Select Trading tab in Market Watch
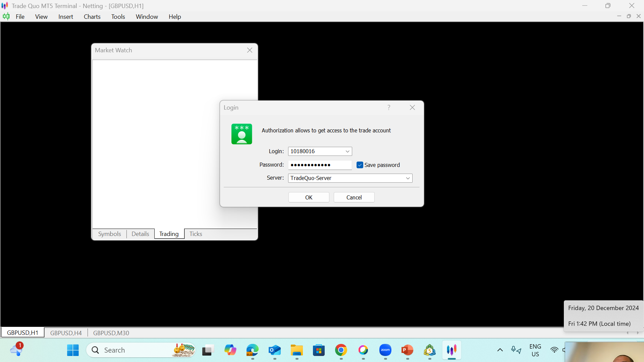644x362 pixels. pyautogui.click(x=169, y=234)
